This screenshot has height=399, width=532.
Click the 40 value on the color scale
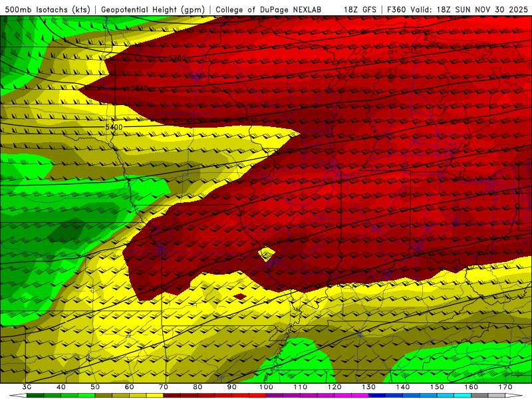[x=61, y=387]
